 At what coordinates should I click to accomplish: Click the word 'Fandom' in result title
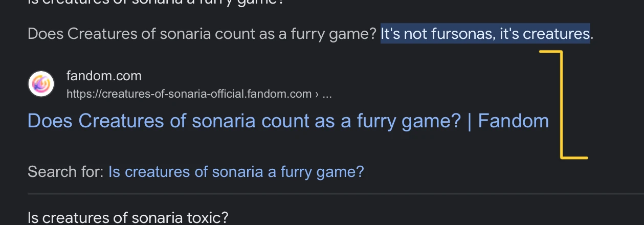click(513, 121)
